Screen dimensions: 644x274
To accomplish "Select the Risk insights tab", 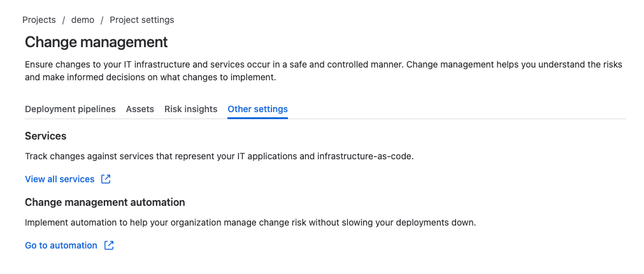I will coord(191,109).
